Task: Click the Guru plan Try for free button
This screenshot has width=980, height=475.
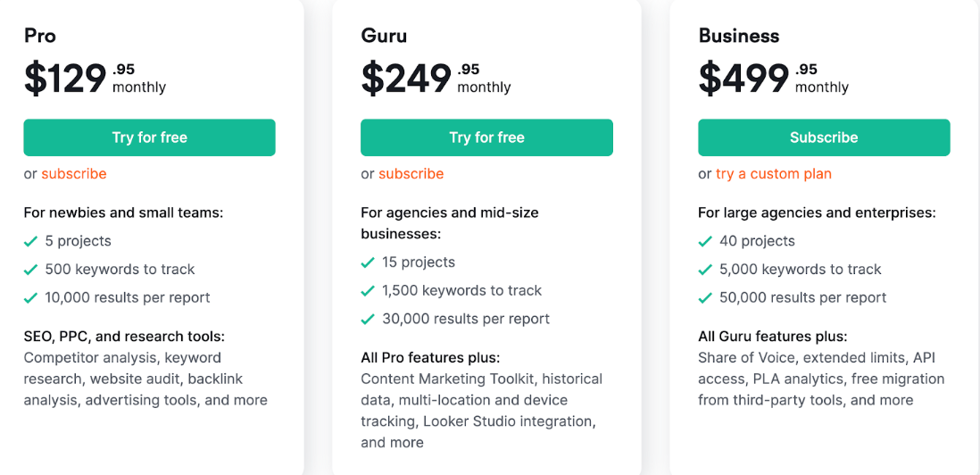Action: [x=486, y=137]
